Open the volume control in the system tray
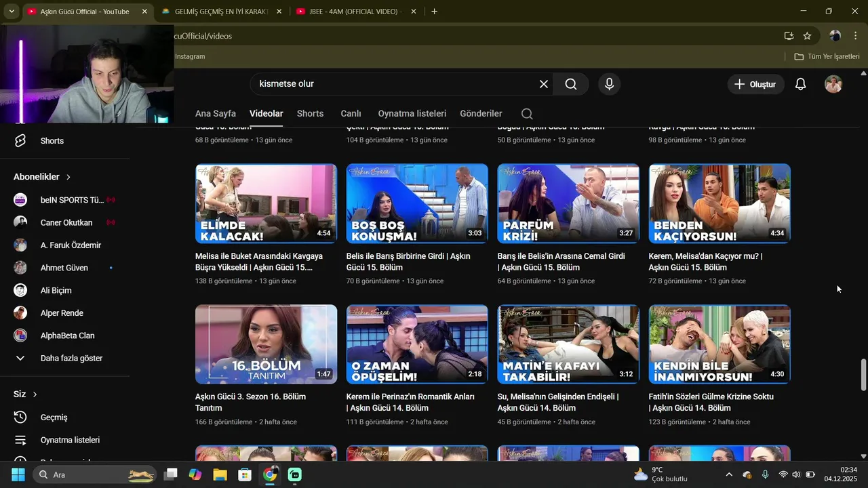The image size is (868, 488). pyautogui.click(x=796, y=474)
